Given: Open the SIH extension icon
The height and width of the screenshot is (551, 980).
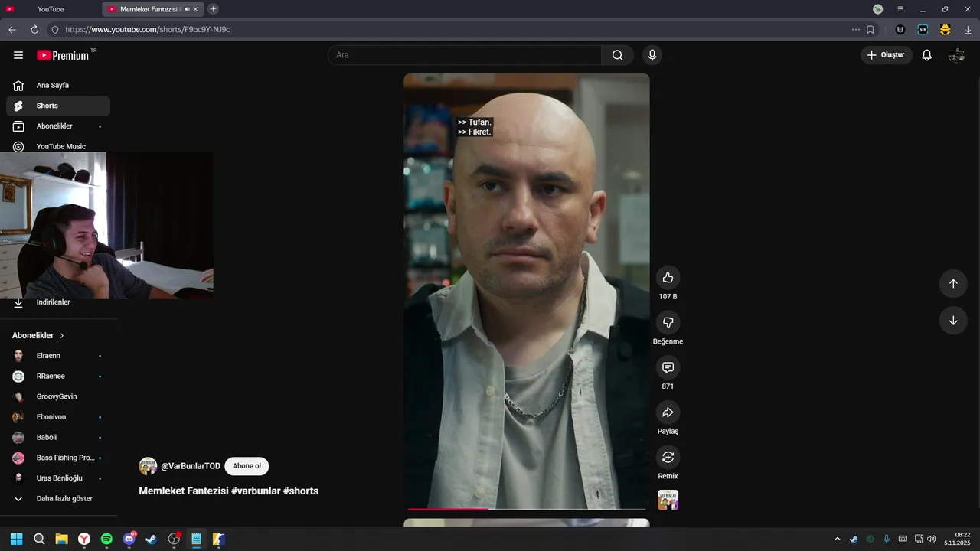Looking at the screenshot, I should 923,30.
